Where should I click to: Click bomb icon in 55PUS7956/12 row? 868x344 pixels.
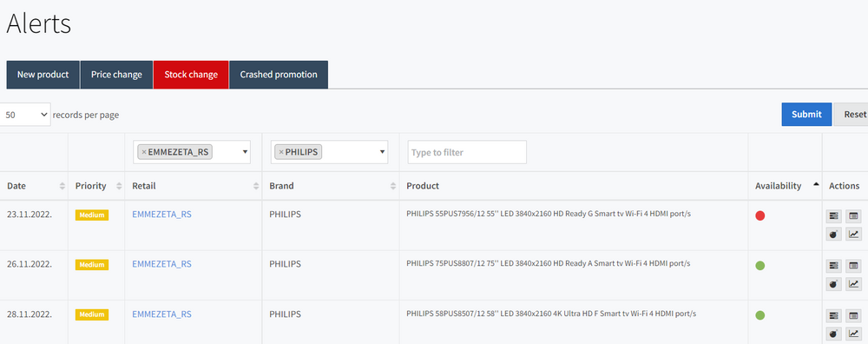833,235
